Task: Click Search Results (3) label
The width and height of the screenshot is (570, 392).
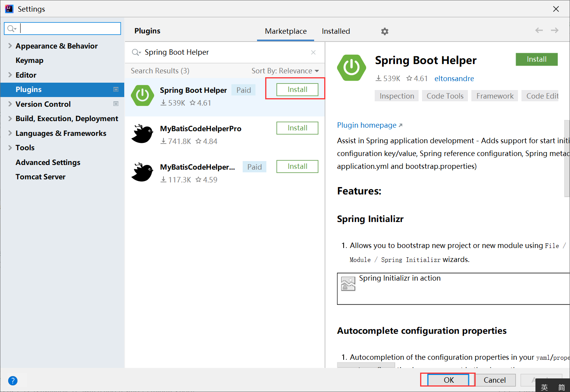Action: tap(160, 71)
